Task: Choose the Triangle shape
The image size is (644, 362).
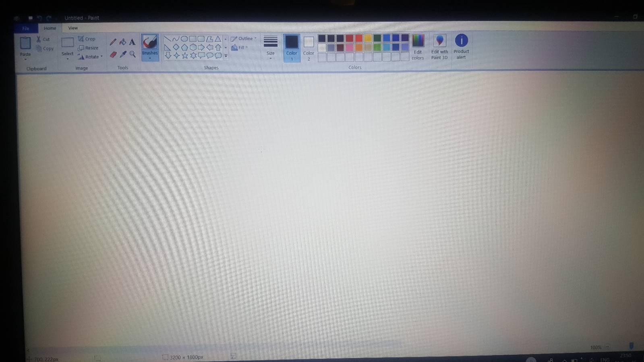Action: pos(218,39)
